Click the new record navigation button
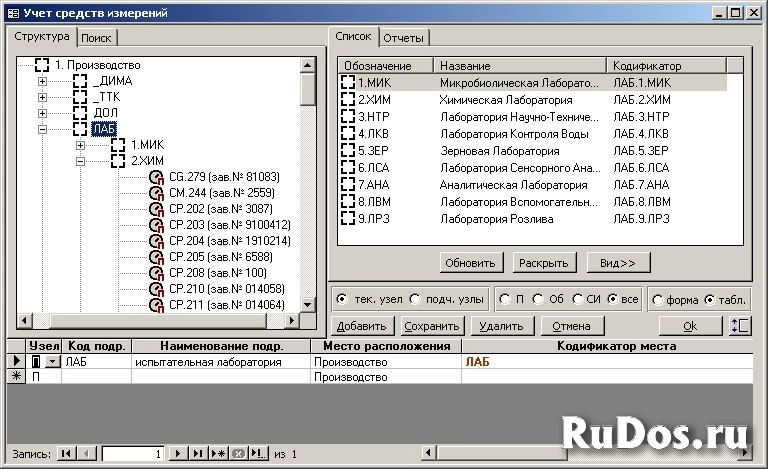 coord(219,454)
